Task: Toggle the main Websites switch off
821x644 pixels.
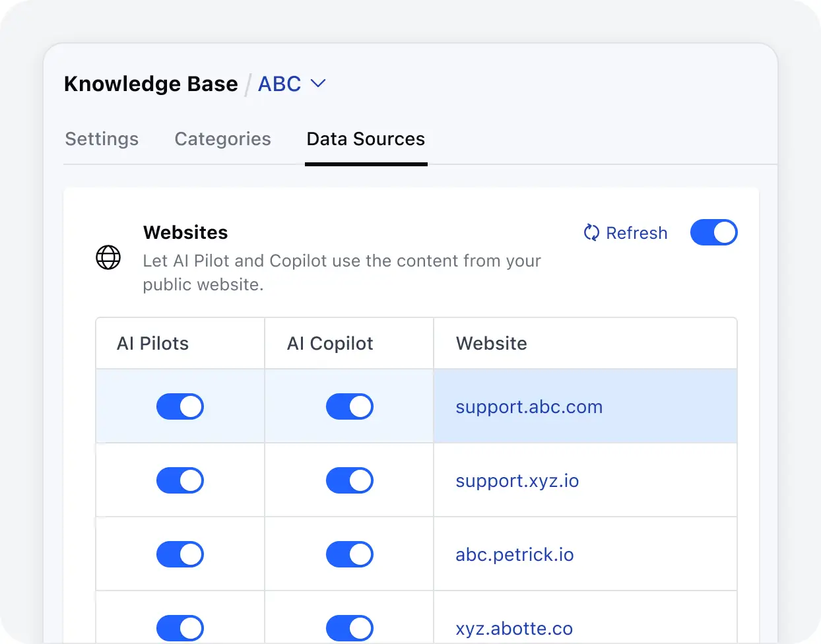Action: [713, 232]
